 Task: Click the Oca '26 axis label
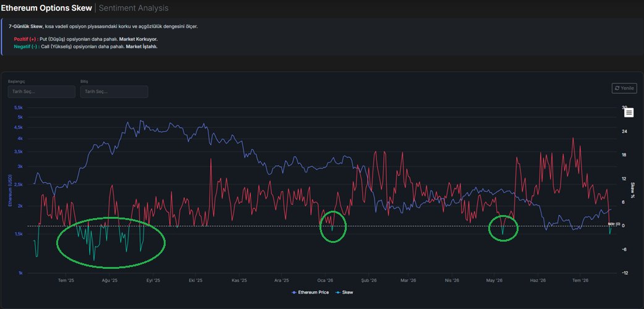pyautogui.click(x=325, y=280)
